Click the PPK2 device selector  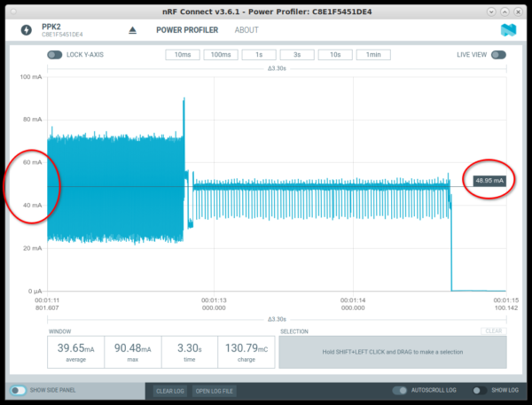pyautogui.click(x=62, y=30)
